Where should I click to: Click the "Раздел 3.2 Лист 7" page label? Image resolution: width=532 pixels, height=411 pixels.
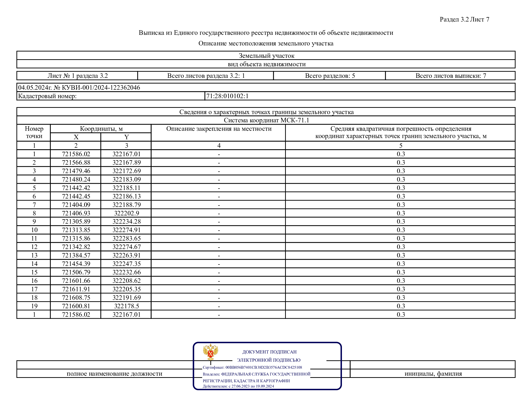coord(464,20)
